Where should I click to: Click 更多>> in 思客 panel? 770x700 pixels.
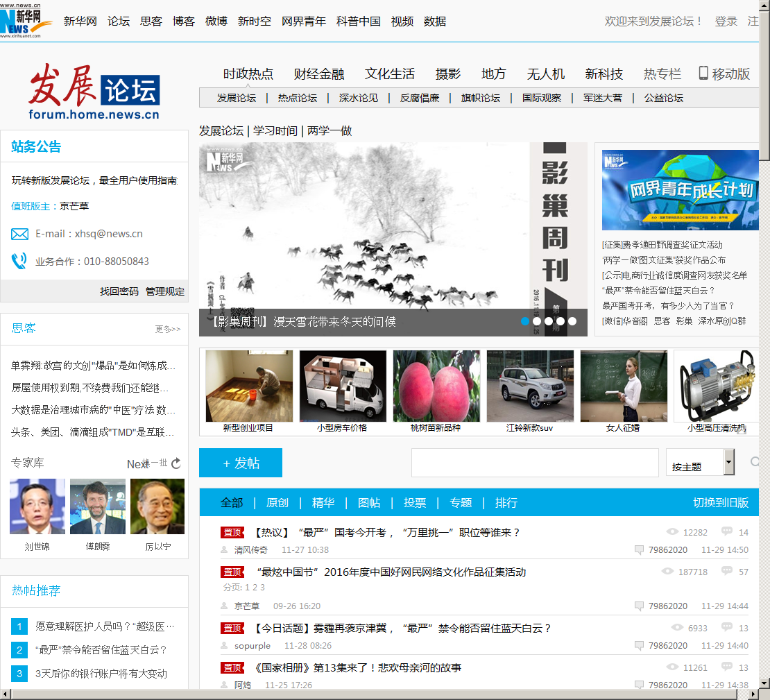[x=168, y=329]
